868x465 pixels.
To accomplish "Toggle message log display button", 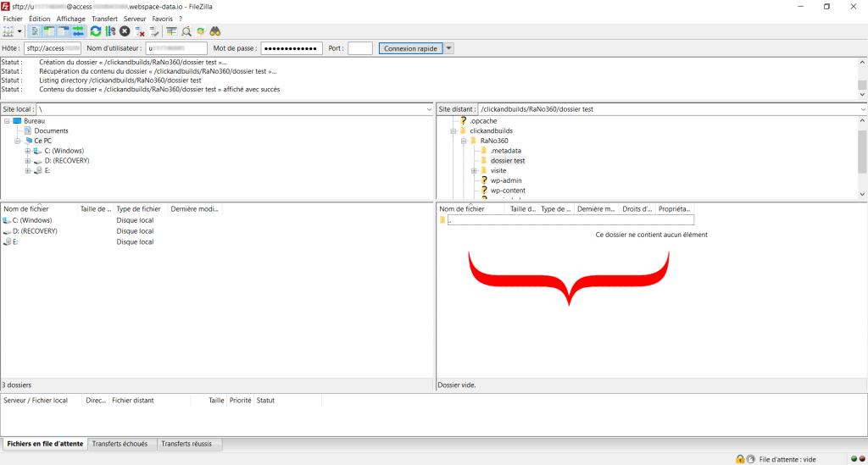I will click(x=35, y=31).
